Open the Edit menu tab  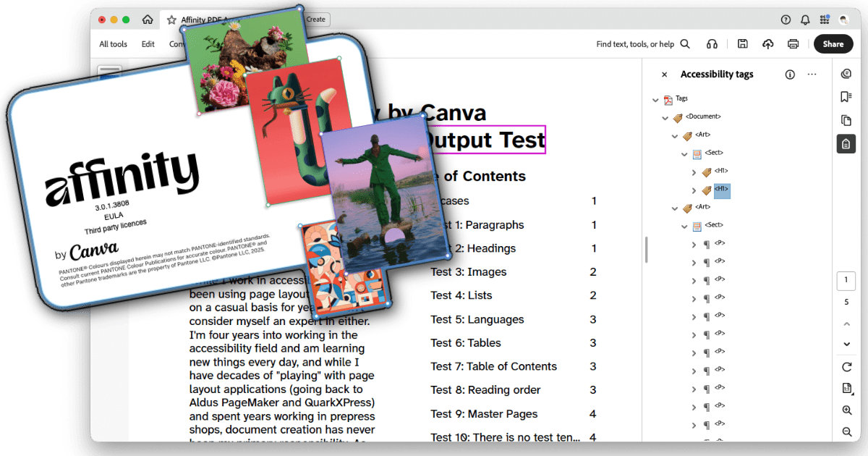[x=148, y=44]
